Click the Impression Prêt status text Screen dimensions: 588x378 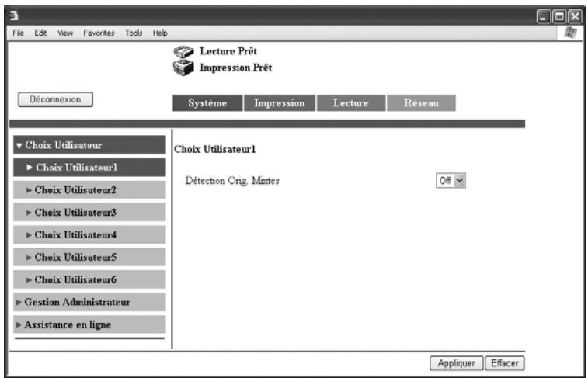click(x=236, y=68)
